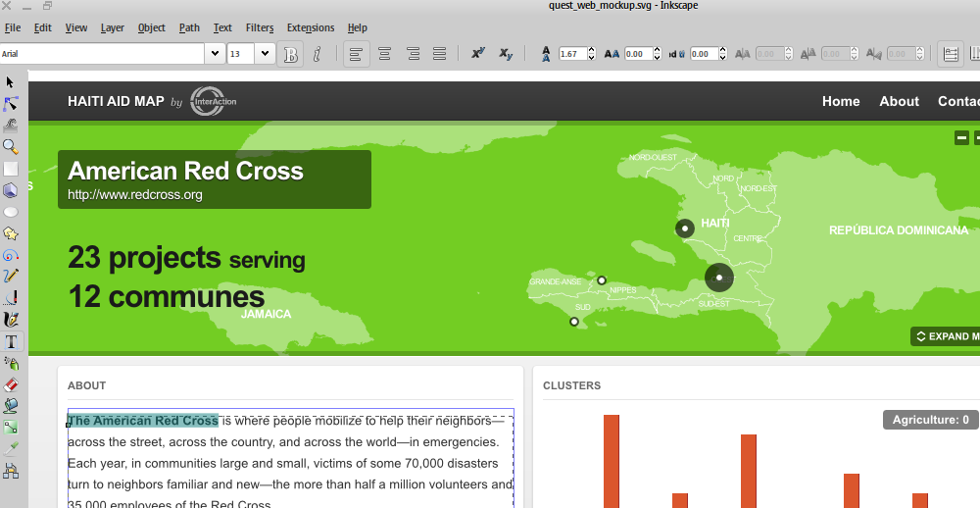Click the word spacing icon
Viewport: 980px width, 508px height.
[x=677, y=54]
